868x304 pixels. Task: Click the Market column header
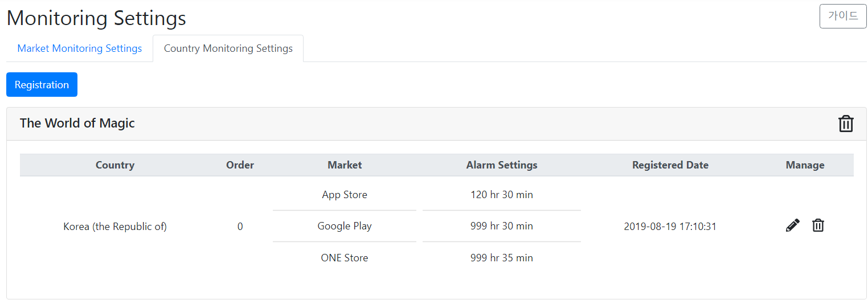[x=345, y=165]
